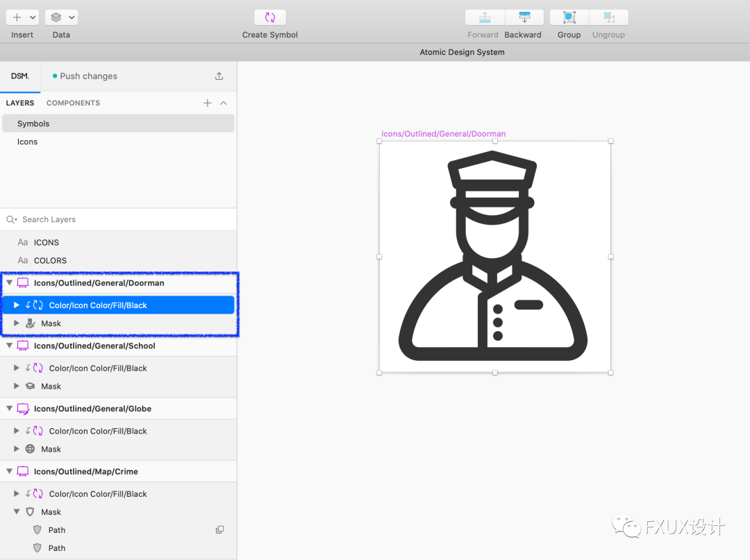
Task: Click the School Mask graduation cap icon
Action: [x=30, y=386]
